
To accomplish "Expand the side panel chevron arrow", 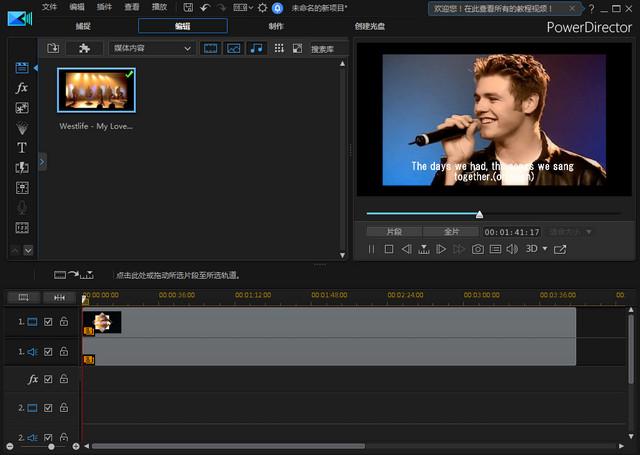I will (42, 162).
